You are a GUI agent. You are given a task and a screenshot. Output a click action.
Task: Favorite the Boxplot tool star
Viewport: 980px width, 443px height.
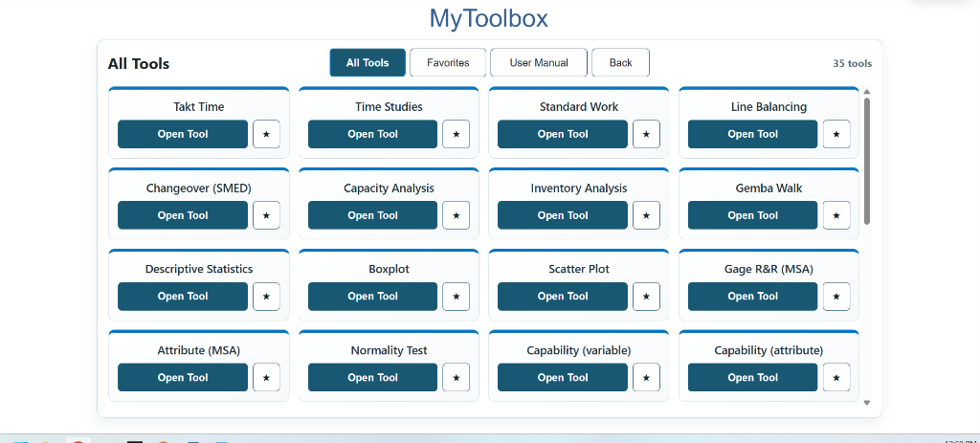point(457,297)
